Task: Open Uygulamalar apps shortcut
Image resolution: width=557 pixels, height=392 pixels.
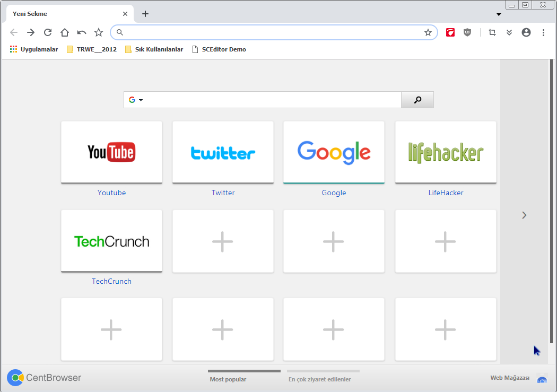Action: (x=34, y=49)
